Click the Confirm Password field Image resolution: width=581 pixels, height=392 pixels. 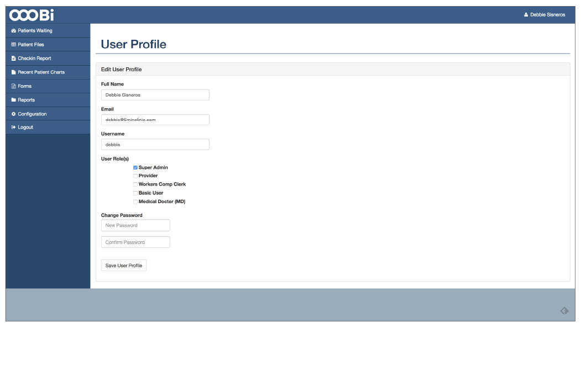(135, 242)
